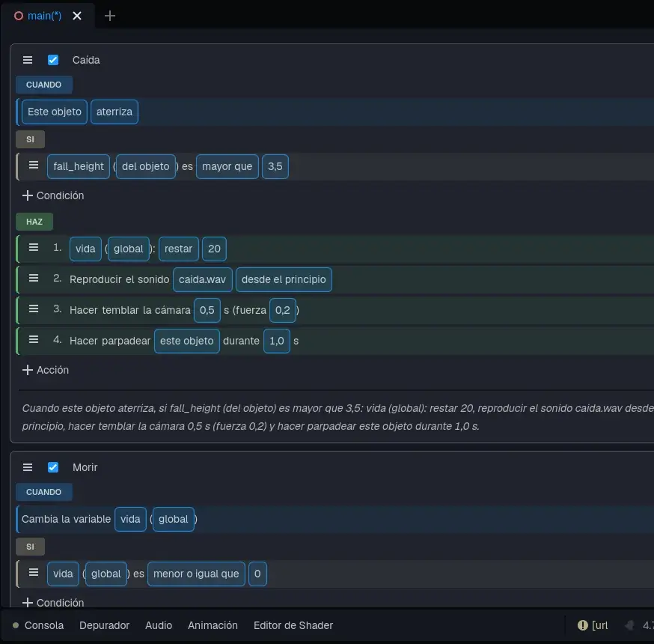
Task: Click the drag handle of the Caída event
Action: coord(28,60)
